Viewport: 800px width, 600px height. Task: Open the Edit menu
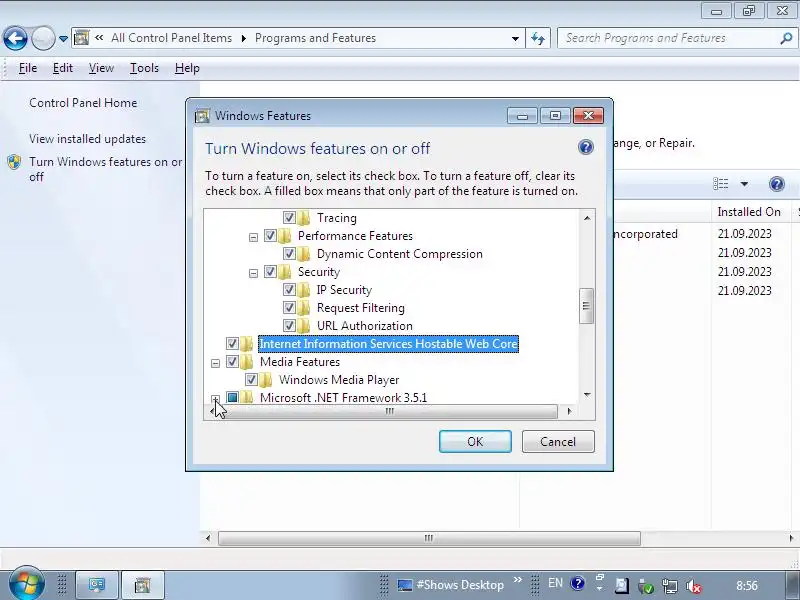(x=63, y=68)
